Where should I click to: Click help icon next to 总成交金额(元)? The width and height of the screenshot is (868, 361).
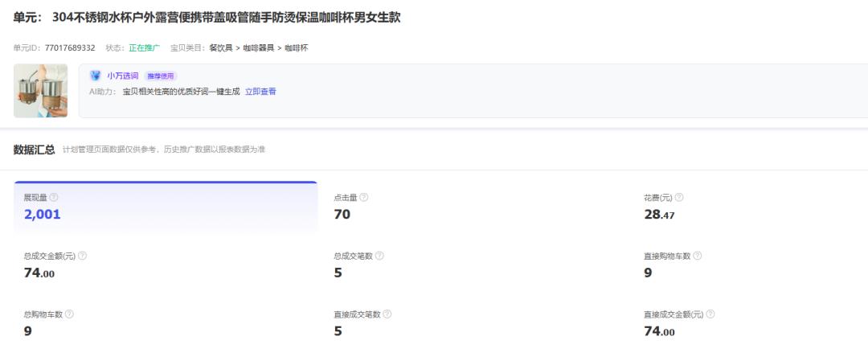82,256
